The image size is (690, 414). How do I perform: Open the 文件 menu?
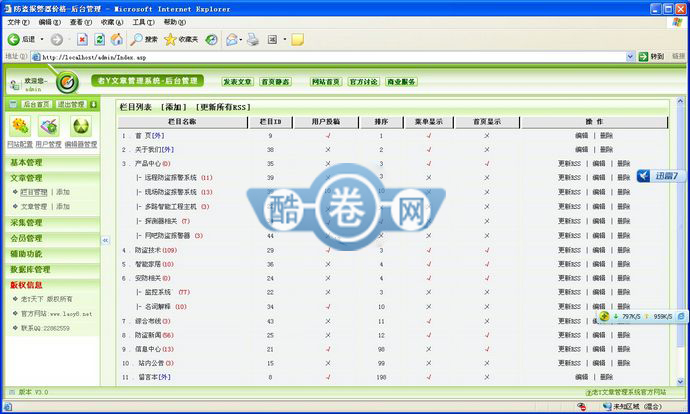[18, 22]
